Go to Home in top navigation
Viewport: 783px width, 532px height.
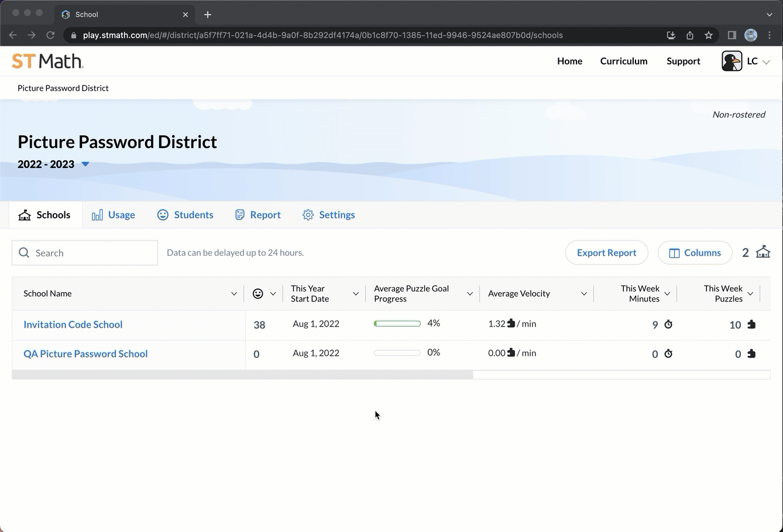[569, 61]
